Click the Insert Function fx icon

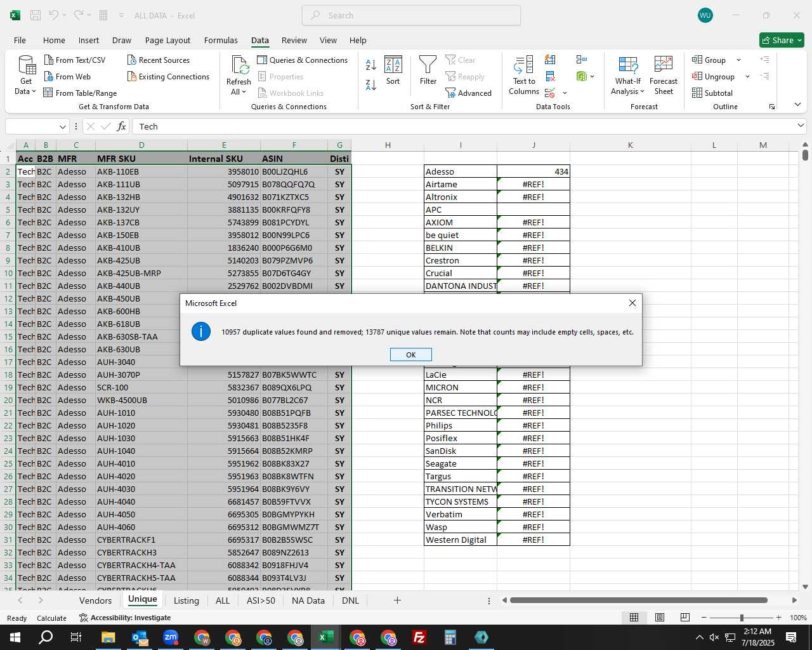coord(121,126)
